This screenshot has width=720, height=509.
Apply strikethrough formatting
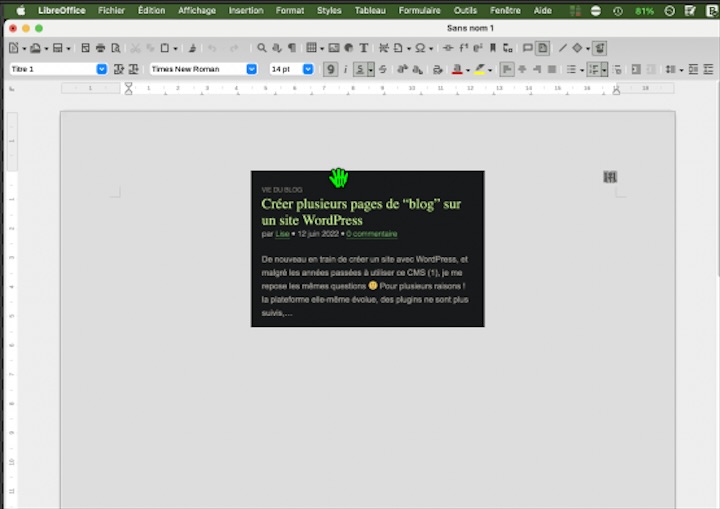pyautogui.click(x=383, y=70)
